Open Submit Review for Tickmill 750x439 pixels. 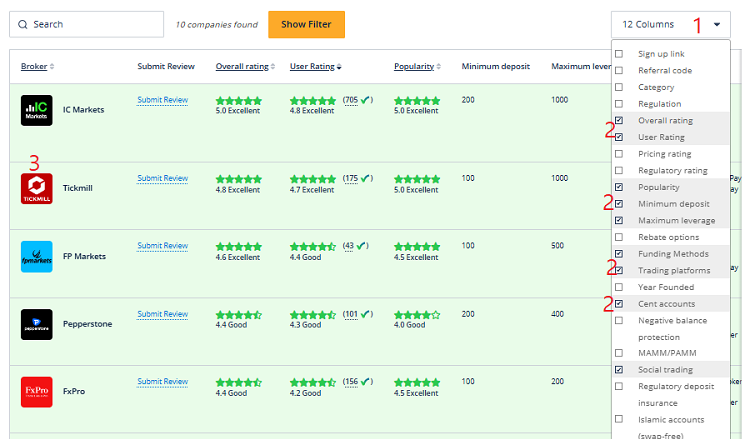(163, 178)
